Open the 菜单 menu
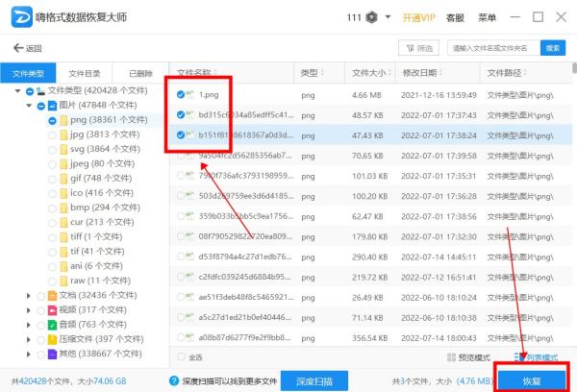This screenshot has height=392, width=577. click(x=488, y=17)
